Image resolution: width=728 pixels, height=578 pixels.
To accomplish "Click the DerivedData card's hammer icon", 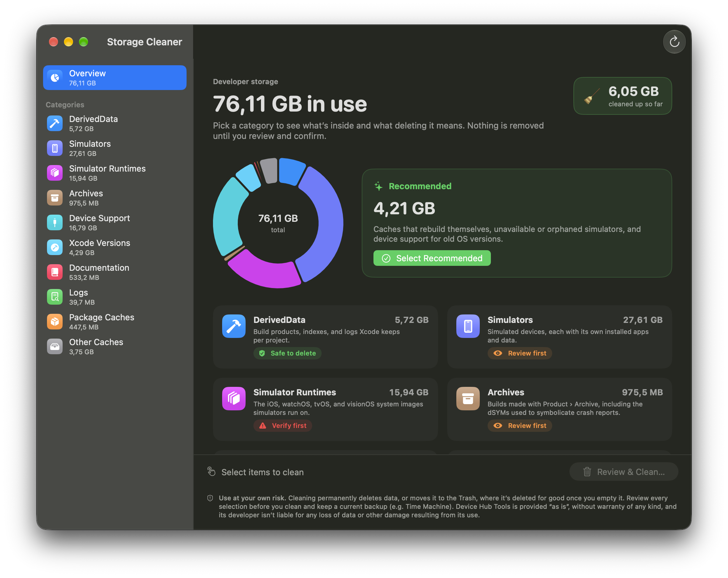I will point(234,326).
